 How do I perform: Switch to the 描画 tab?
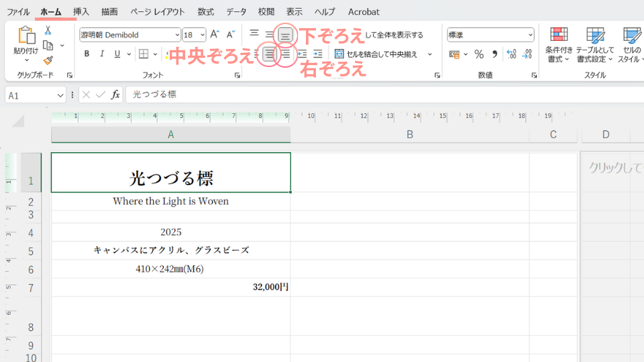pyautogui.click(x=109, y=12)
